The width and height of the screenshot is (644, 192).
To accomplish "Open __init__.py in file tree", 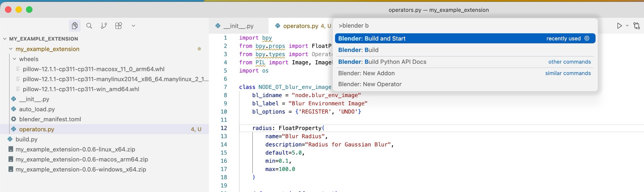I will (34, 99).
